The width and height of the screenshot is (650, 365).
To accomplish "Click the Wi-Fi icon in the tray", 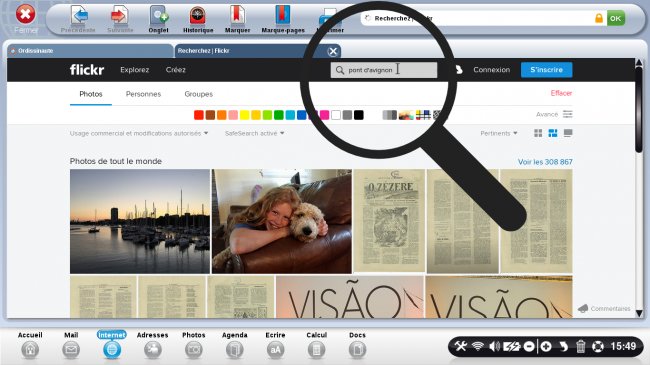I will (478, 346).
